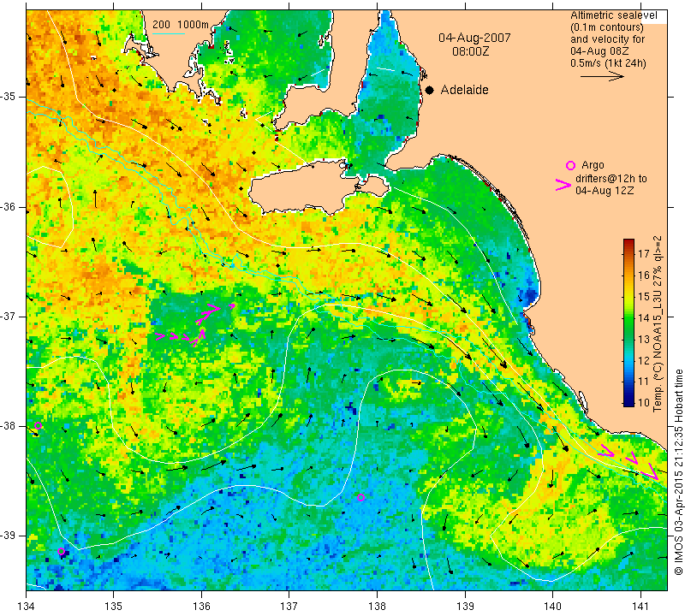This screenshot has height=616, width=685.
Task: Click the 134 longitude axis label
Action: [x=27, y=607]
